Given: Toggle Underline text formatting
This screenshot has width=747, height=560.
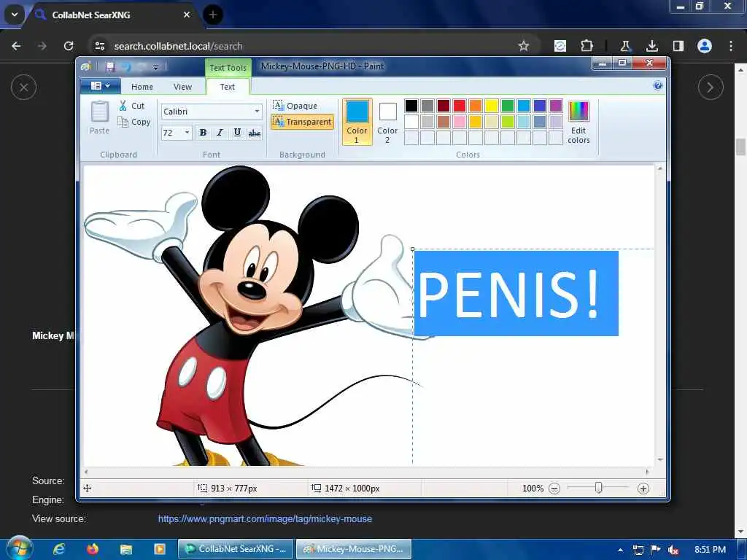Looking at the screenshot, I should click(237, 133).
